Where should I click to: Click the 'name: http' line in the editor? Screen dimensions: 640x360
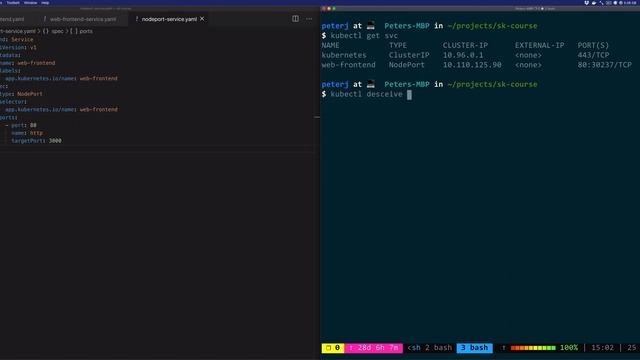pyautogui.click(x=27, y=133)
